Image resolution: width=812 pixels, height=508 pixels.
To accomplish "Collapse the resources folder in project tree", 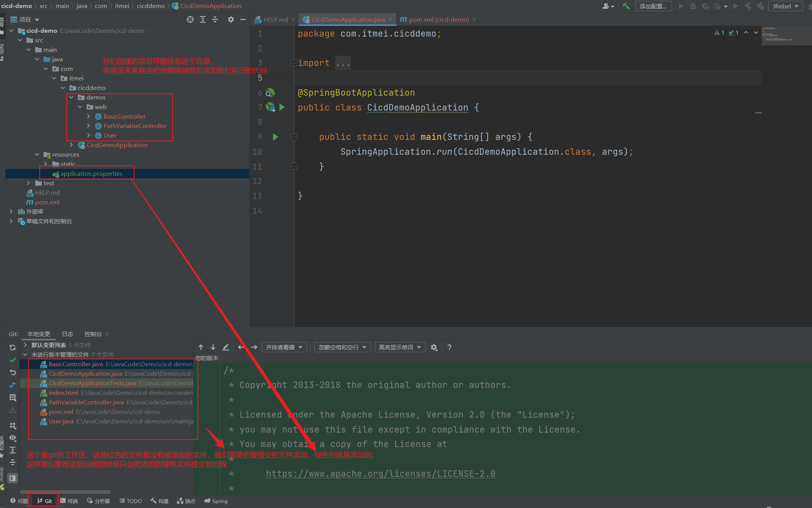I will click(x=37, y=154).
